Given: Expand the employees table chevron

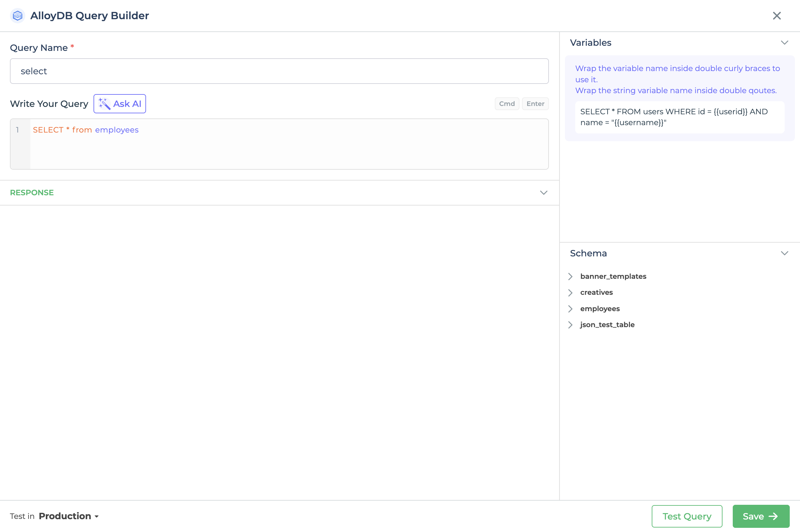Looking at the screenshot, I should tap(570, 309).
